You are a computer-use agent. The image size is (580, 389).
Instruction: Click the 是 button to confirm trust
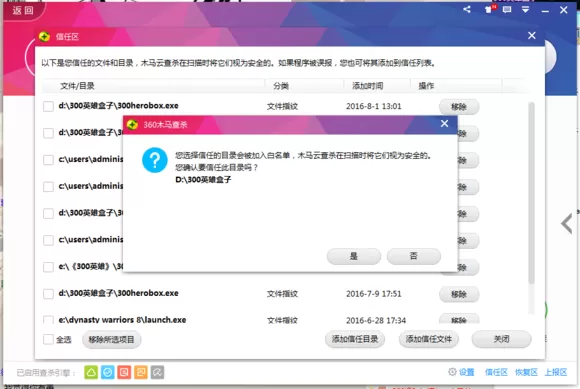[354, 256]
